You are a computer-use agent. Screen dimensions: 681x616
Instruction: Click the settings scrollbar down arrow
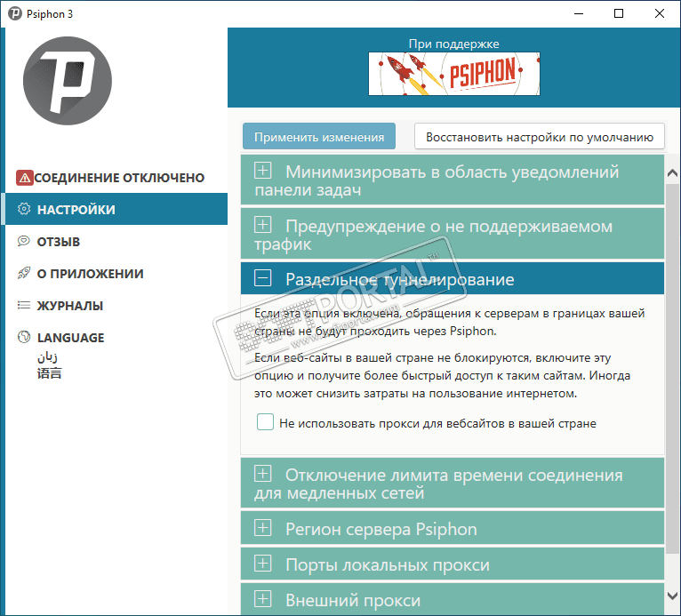point(672,596)
